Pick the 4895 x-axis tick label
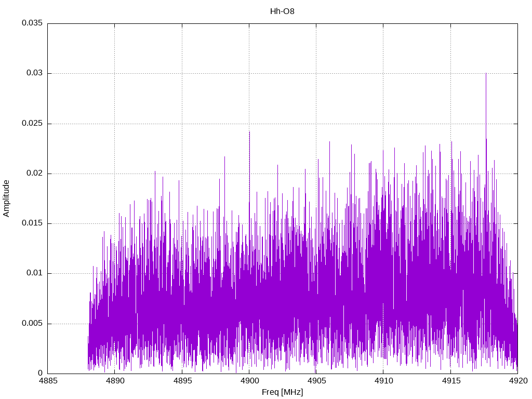Screen dimensions: 532x399 [182, 381]
